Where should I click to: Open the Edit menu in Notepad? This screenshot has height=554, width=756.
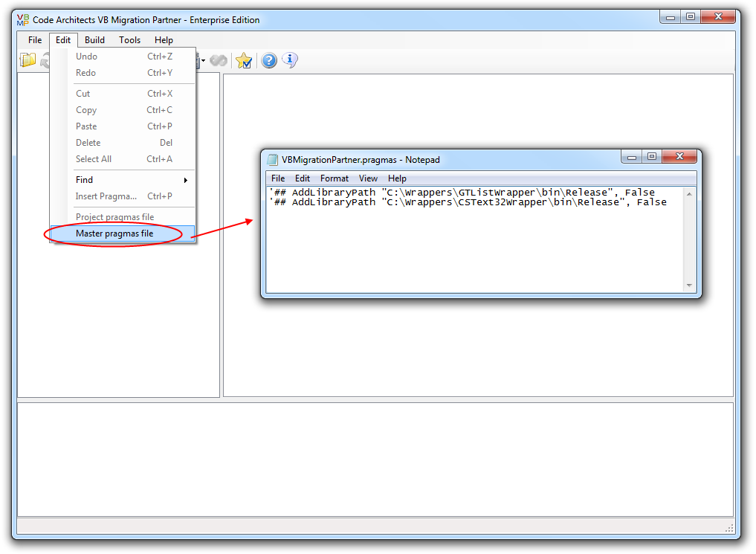tap(303, 178)
